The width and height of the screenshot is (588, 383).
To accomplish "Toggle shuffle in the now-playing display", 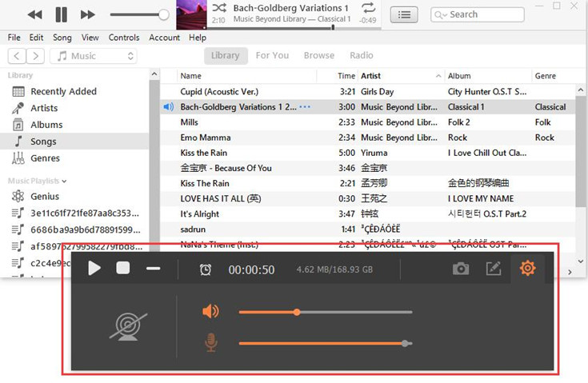I will coord(219,7).
